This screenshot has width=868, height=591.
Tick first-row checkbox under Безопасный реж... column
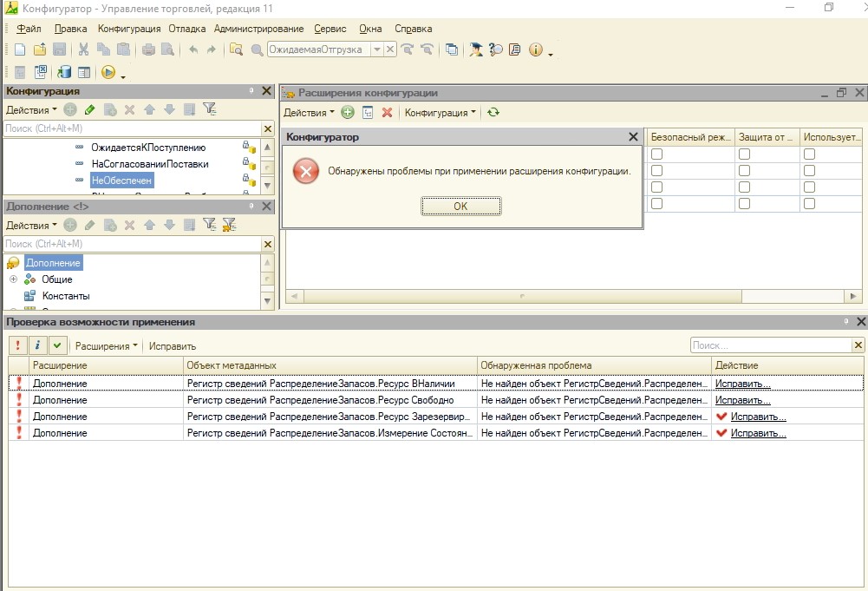point(656,154)
